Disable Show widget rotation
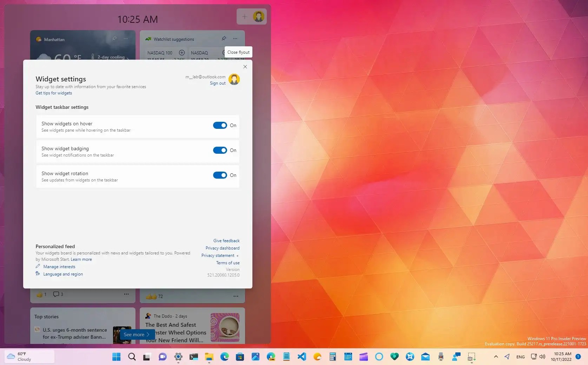Screen dimensions: 588x365 (x=220, y=175)
